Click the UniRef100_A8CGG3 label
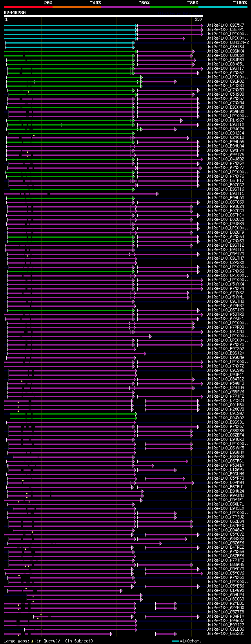Image resolution: width=251 pixels, height=644 pixels. (x=225, y=599)
